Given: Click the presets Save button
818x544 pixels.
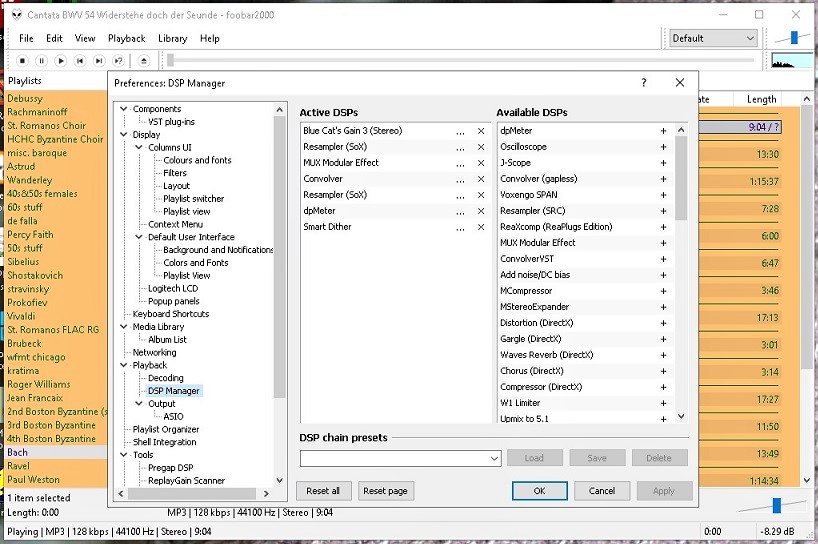Looking at the screenshot, I should 597,458.
